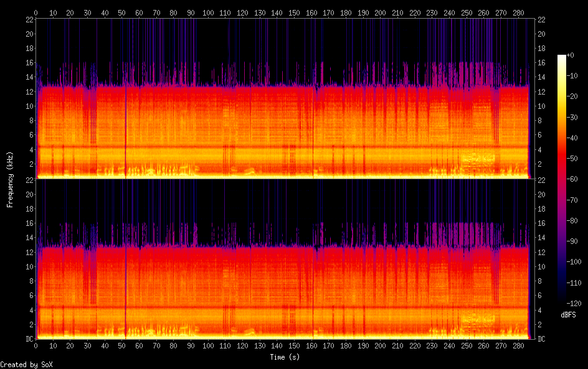Click the 'DC' label on the left frequency axis
The height and width of the screenshot is (369, 588).
pyautogui.click(x=30, y=339)
